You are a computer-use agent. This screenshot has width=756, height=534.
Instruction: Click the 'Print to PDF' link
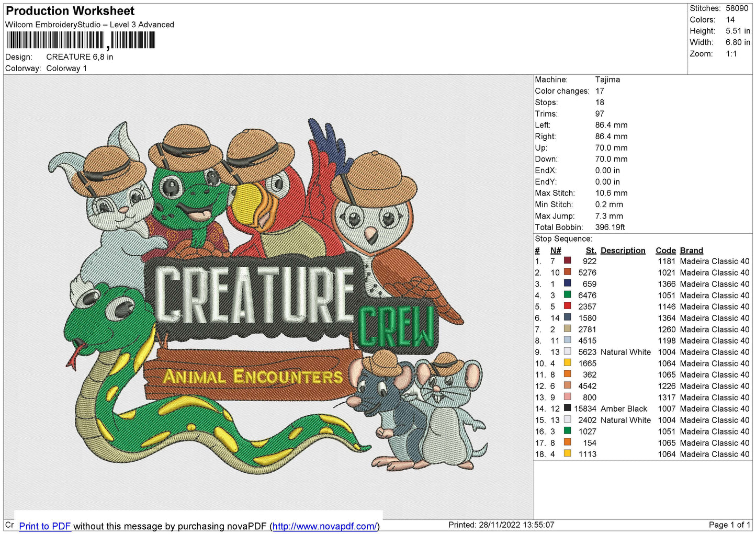tap(45, 526)
